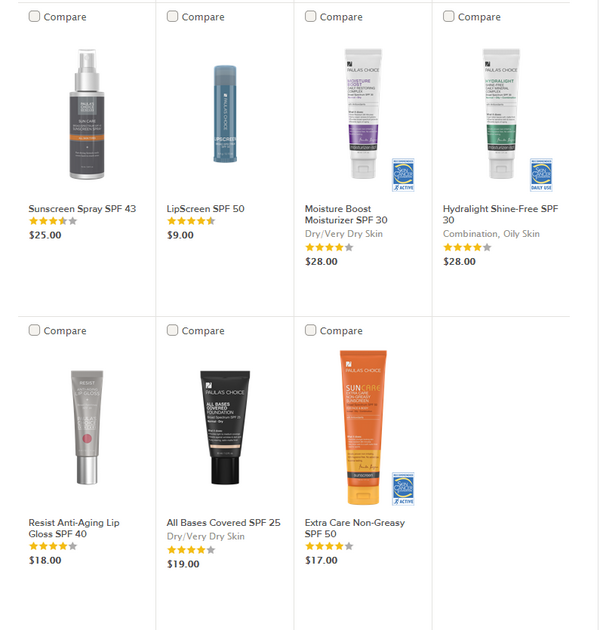Open Resist Anti-Aging Lip Gloss SPF 40 link
600x630 pixels.
coord(74,528)
